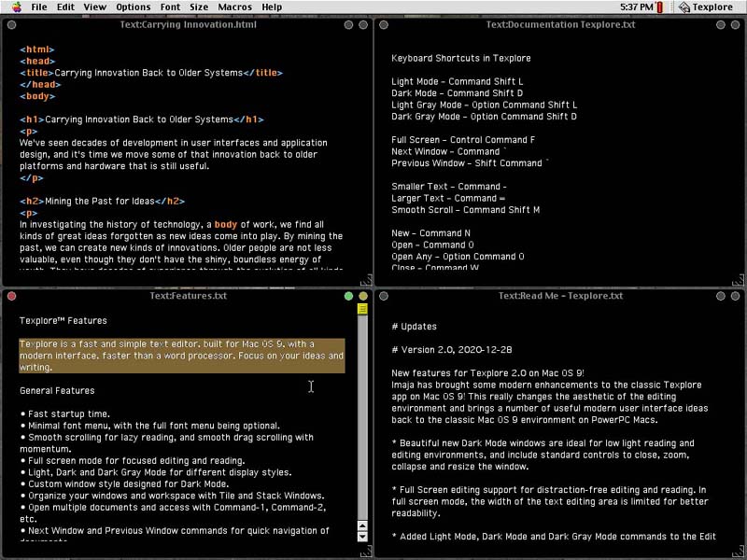Screen dimensions: 747x560
Task: Click the opening <html> tag line
Action: tap(37, 49)
